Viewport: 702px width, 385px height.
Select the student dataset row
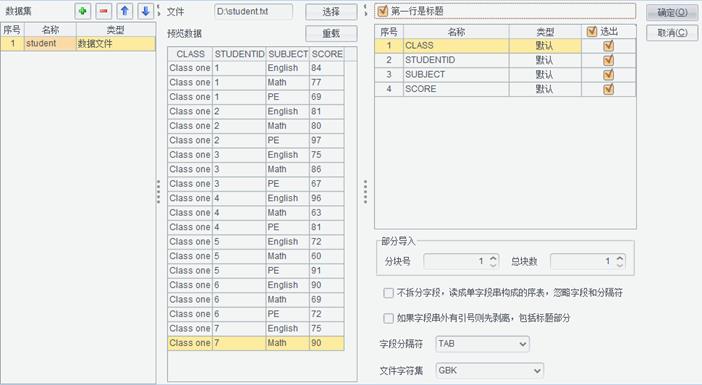click(78, 43)
